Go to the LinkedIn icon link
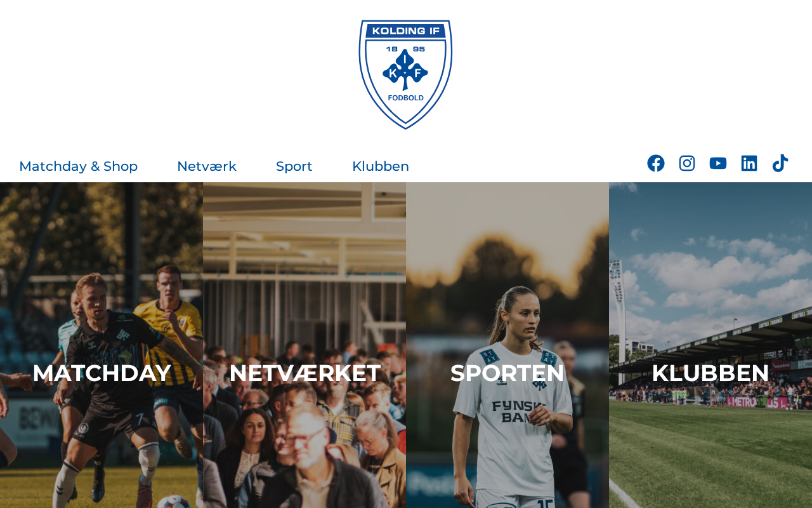This screenshot has width=812, height=508. tap(749, 163)
